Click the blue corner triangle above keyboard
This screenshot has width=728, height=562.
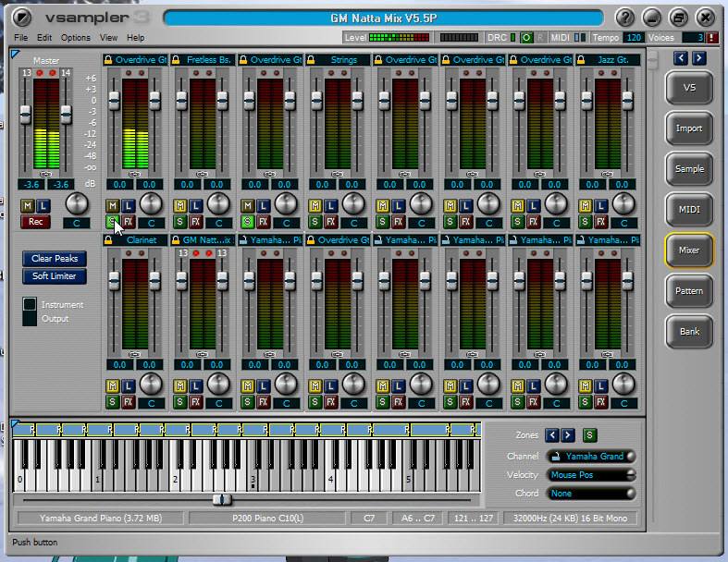tap(15, 423)
